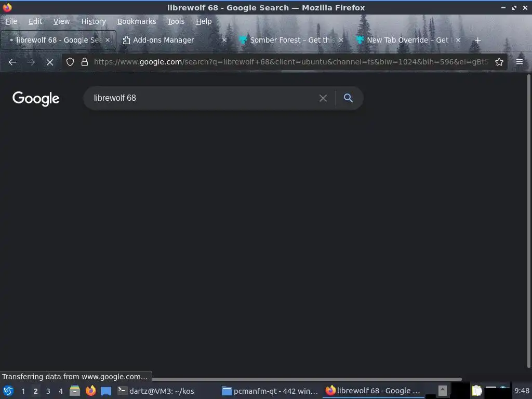Click the librewolf 68 taskbar entry

373,391
